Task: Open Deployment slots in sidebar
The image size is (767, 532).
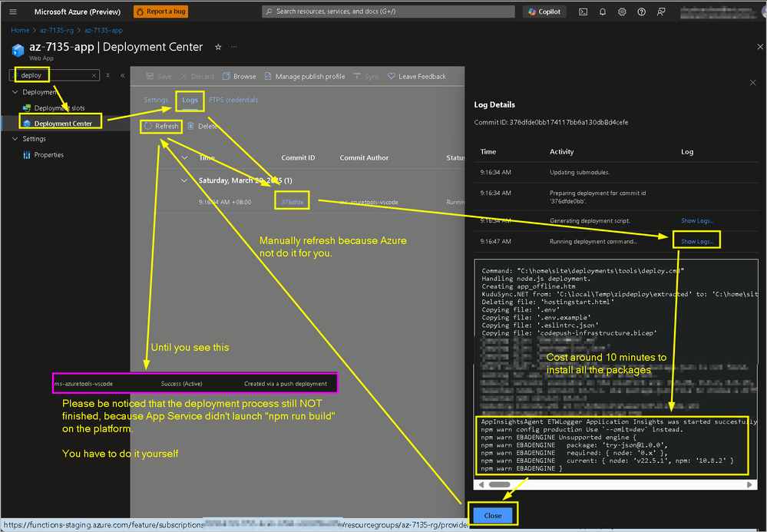Action: pyautogui.click(x=59, y=108)
